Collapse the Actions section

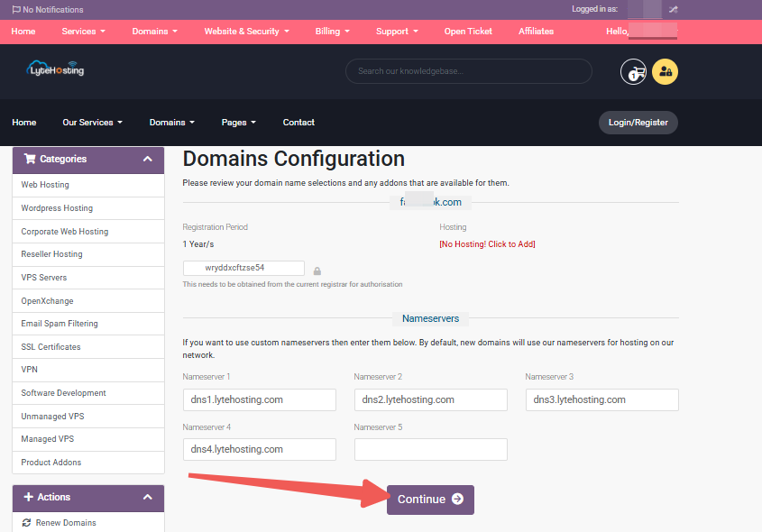pos(148,497)
